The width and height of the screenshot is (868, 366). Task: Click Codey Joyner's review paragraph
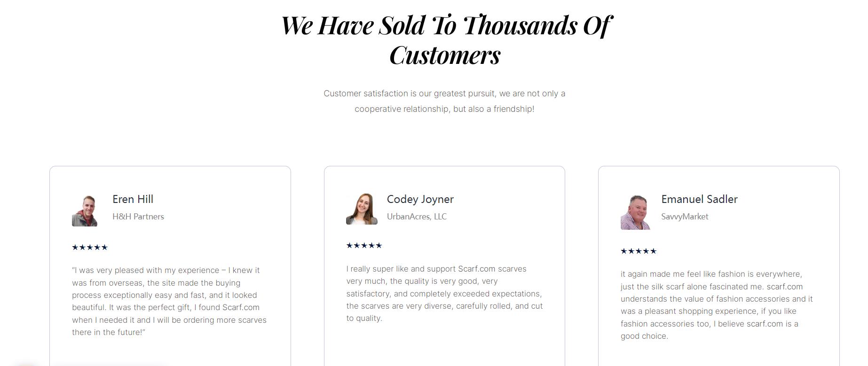tap(445, 294)
